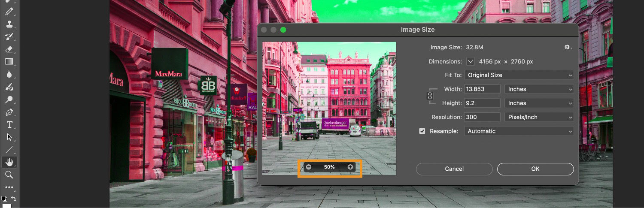Click the Height field showing 9.2

482,103
